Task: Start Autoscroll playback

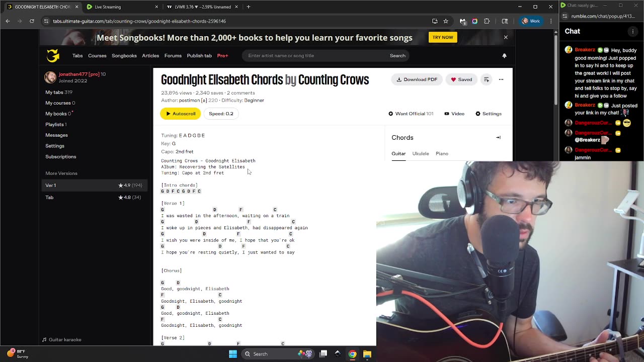Action: click(181, 114)
